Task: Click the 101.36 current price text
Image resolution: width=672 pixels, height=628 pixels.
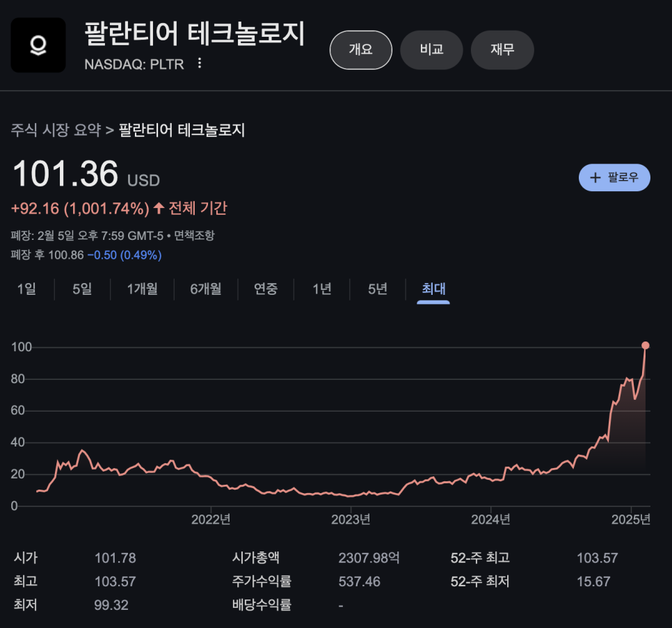Action: (65, 174)
